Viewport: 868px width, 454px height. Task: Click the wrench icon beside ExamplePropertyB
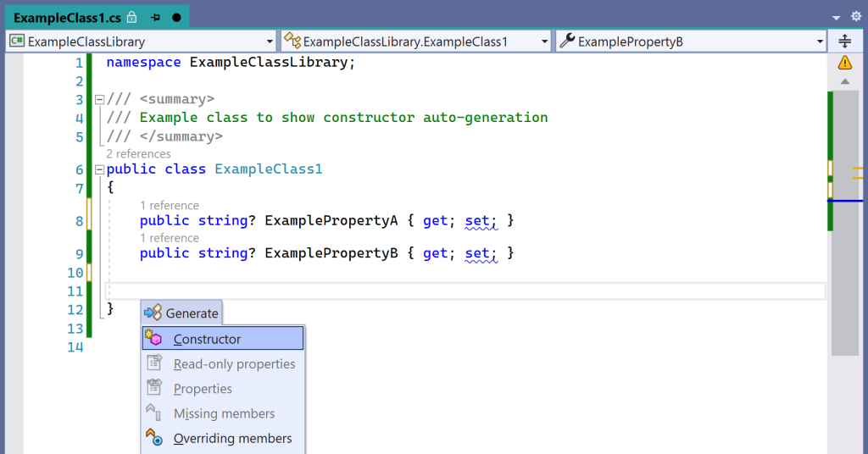(x=567, y=41)
